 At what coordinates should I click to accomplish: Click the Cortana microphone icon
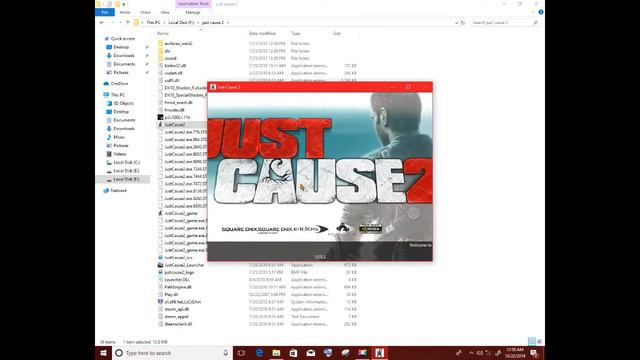[x=225, y=353]
